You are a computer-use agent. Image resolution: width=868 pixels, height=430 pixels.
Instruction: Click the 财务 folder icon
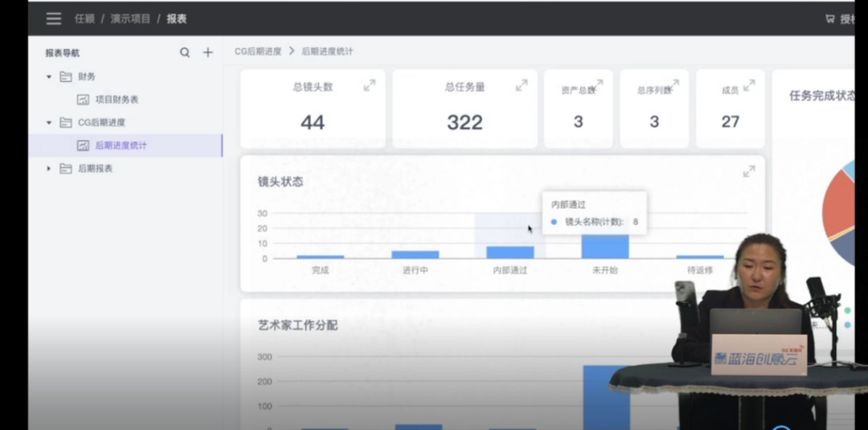[66, 76]
